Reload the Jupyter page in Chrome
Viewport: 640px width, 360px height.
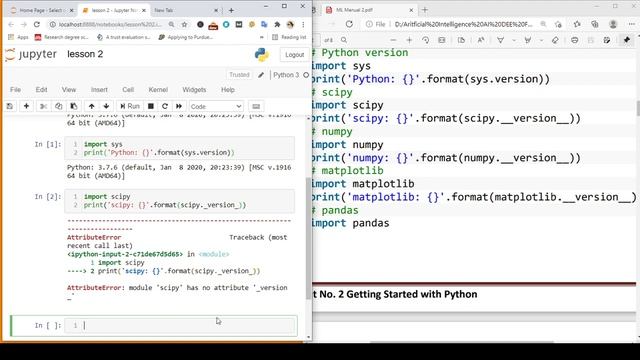(x=37, y=24)
